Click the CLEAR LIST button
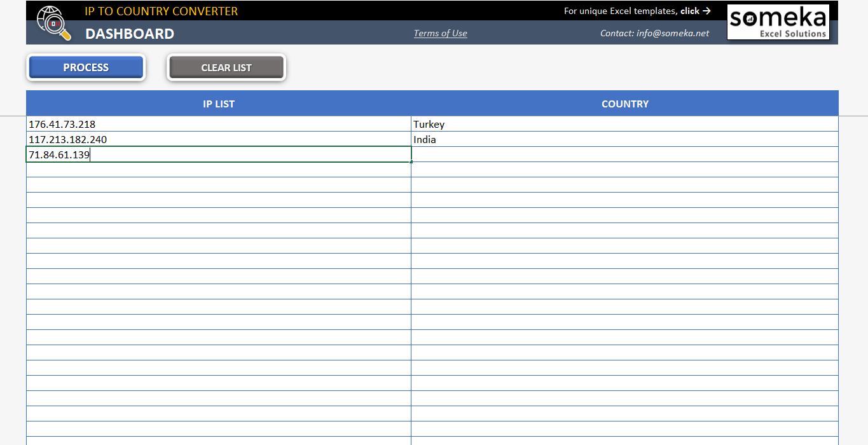Image resolution: width=868 pixels, height=445 pixels. coord(226,67)
